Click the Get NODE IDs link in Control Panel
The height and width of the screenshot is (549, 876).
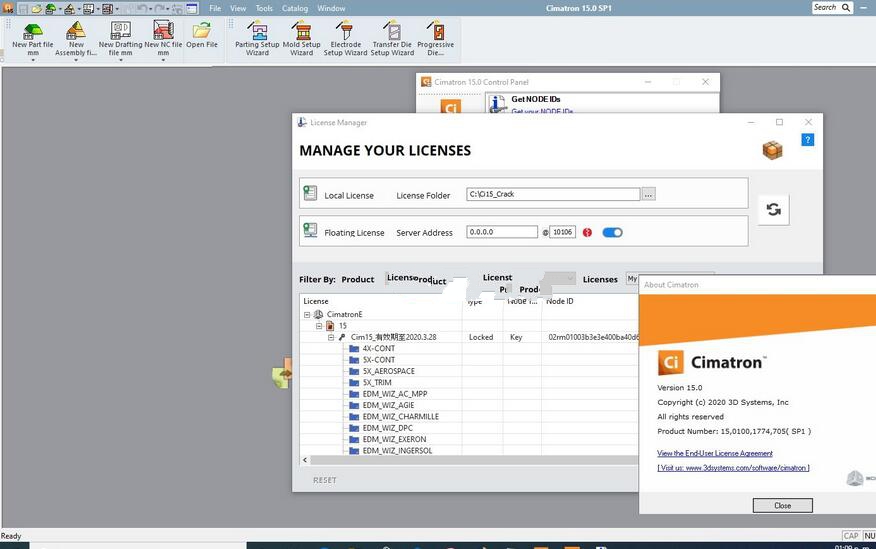coord(542,111)
